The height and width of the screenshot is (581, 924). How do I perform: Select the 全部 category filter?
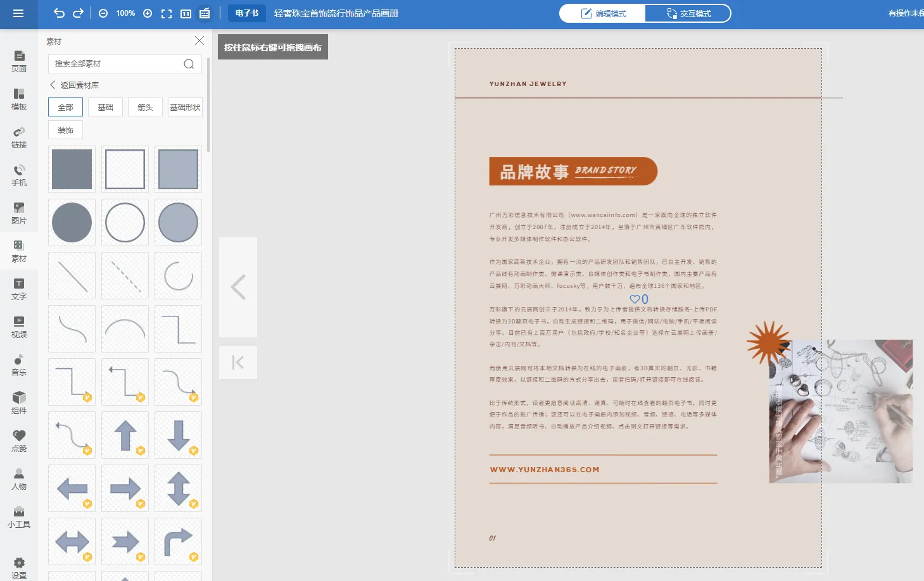65,108
